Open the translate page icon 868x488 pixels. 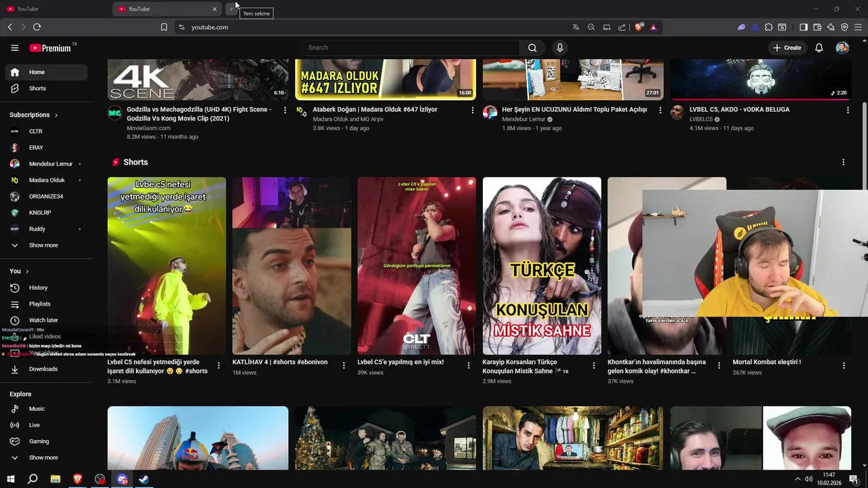576,27
